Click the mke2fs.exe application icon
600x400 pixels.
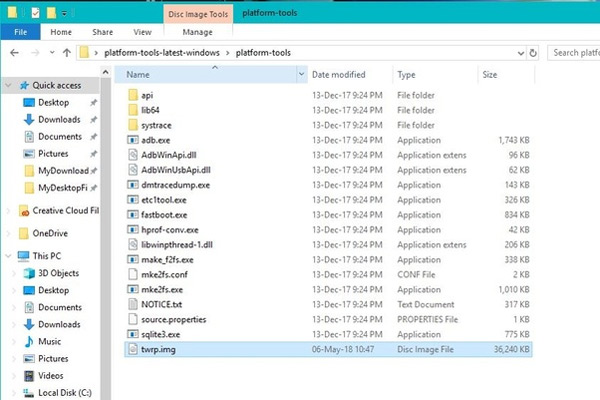pyautogui.click(x=133, y=289)
